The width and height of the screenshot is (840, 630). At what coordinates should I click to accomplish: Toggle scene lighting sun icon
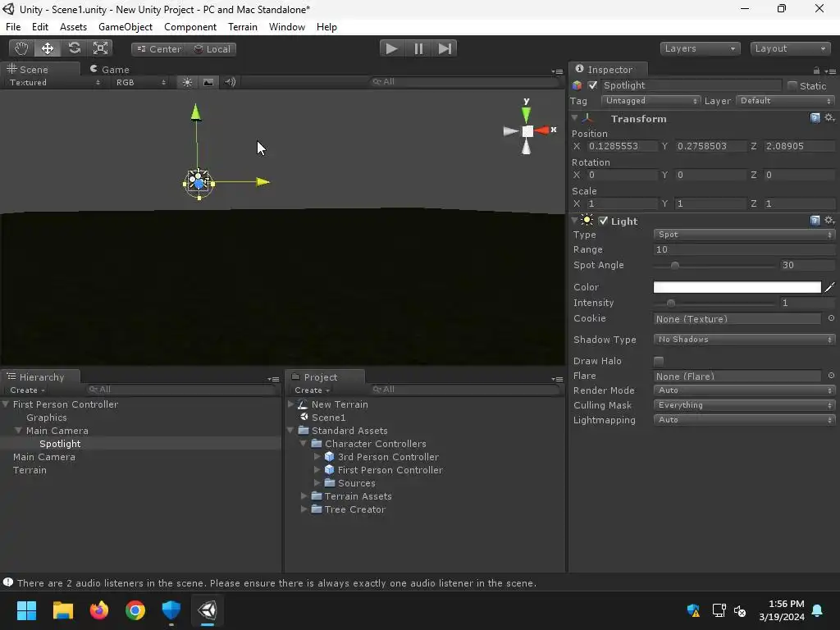pos(187,82)
